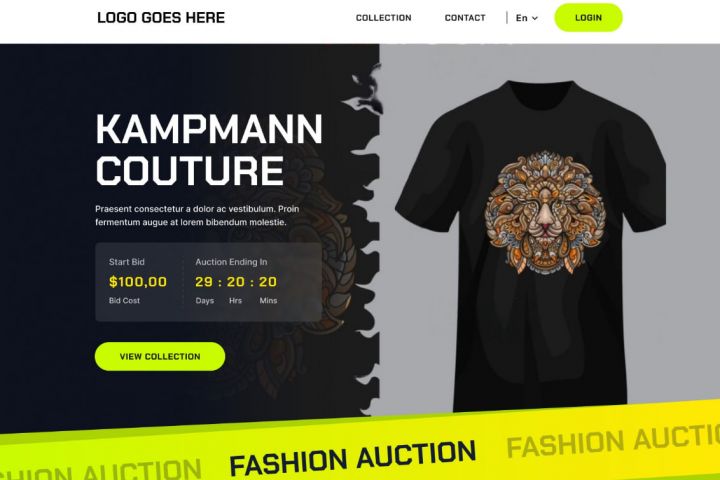Click the black t-shirt product image

[531, 246]
